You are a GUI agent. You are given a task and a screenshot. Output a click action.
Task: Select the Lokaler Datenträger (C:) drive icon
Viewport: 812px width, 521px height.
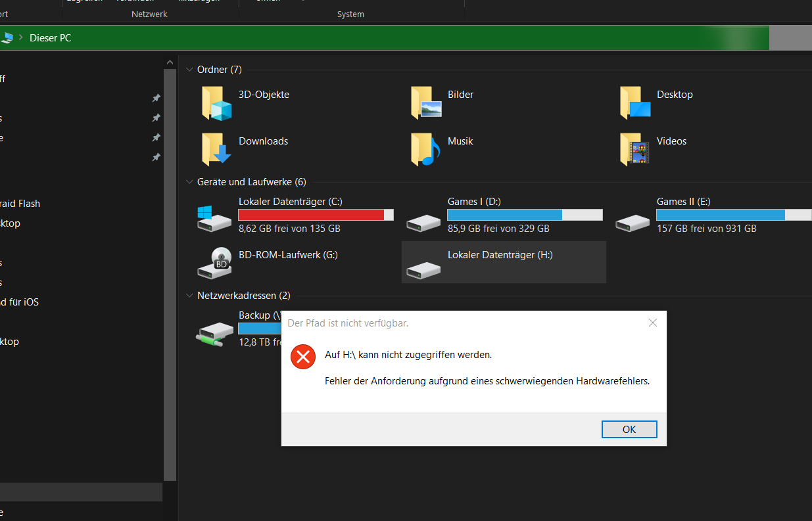coord(214,218)
